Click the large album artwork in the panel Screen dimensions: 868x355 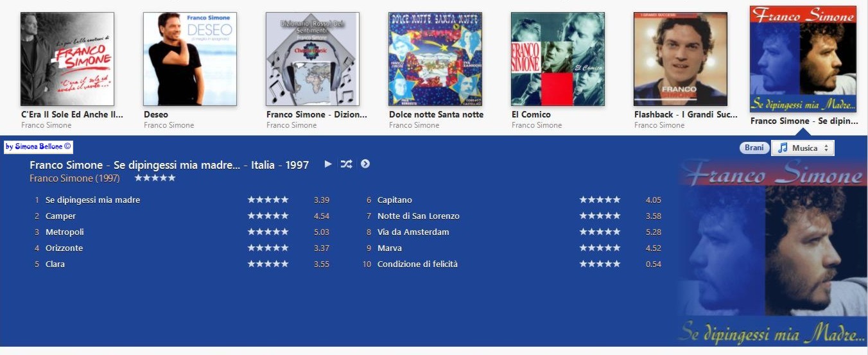(770, 252)
